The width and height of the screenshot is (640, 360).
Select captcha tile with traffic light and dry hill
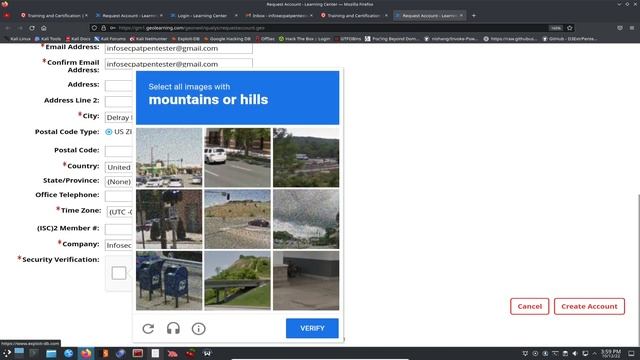(237, 219)
